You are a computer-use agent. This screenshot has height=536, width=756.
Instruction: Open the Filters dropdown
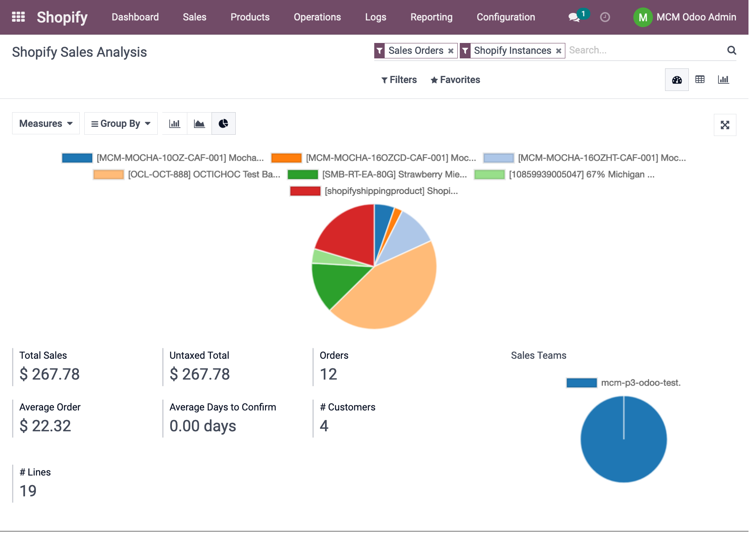click(399, 80)
